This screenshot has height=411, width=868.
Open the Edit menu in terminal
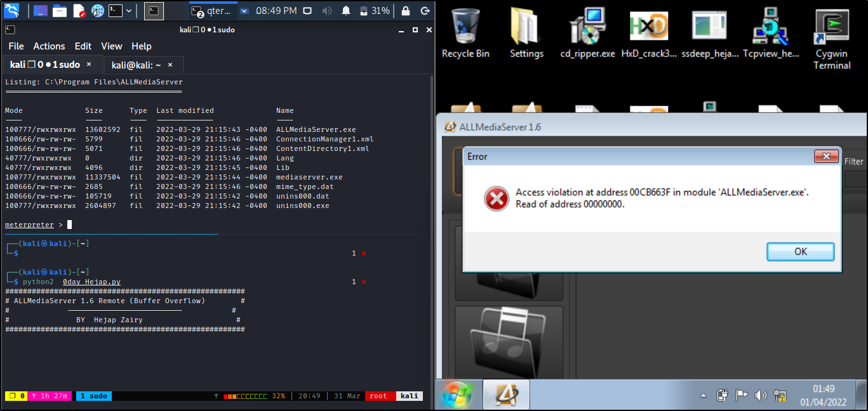[83, 46]
